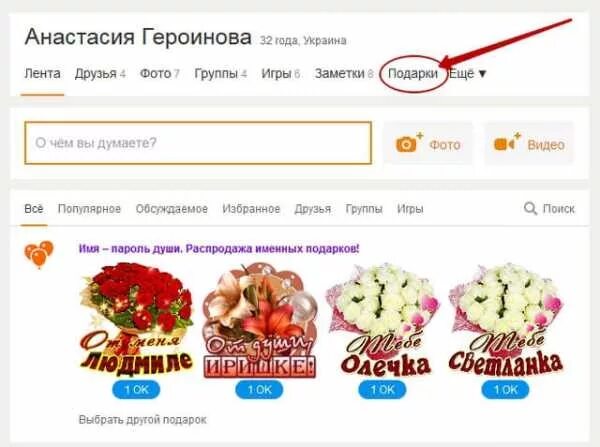Screen dimensions: 600x447
Task: Click 1 OK button under Людмиле gift
Action: click(x=136, y=390)
